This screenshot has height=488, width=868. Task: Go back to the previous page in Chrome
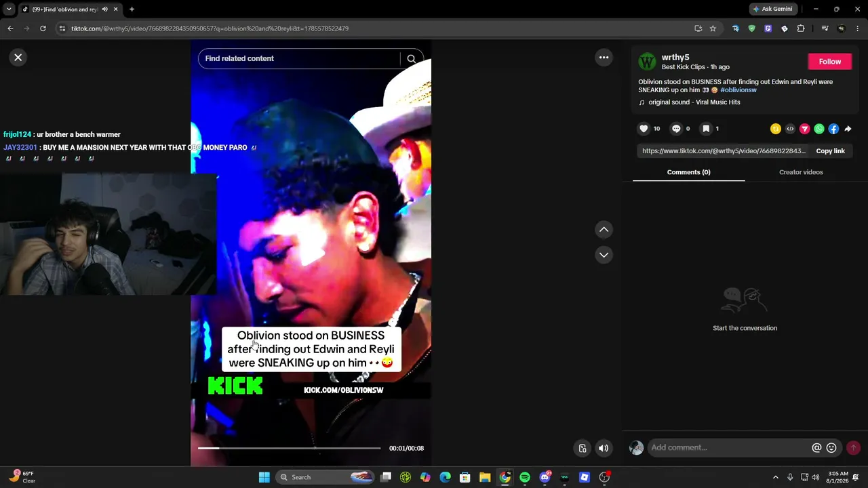coord(10,28)
